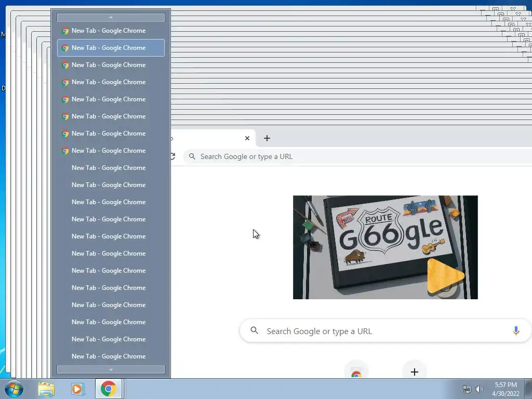
Task: Click the Google search box on the page
Action: coord(385,331)
